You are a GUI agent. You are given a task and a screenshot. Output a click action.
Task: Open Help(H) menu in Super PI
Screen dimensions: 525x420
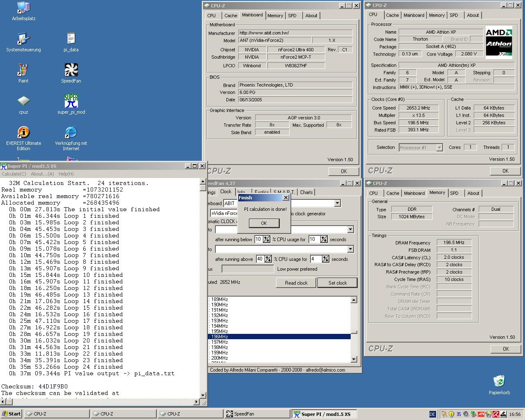(x=66, y=174)
